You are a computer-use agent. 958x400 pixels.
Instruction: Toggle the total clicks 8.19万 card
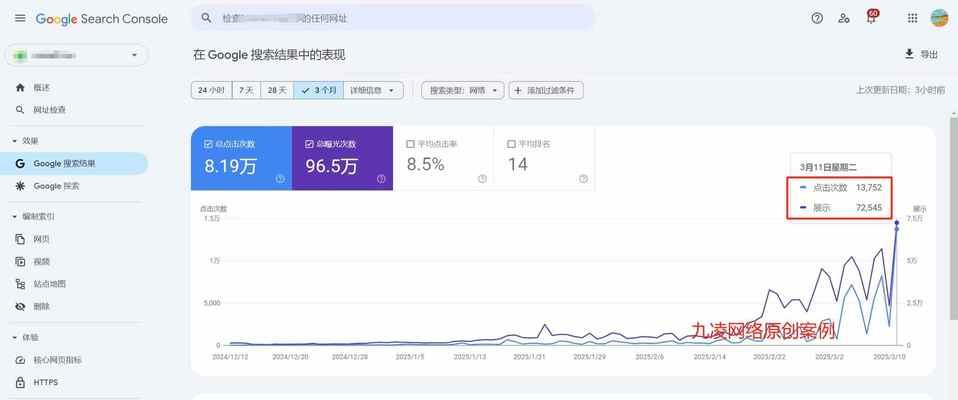[x=241, y=158]
